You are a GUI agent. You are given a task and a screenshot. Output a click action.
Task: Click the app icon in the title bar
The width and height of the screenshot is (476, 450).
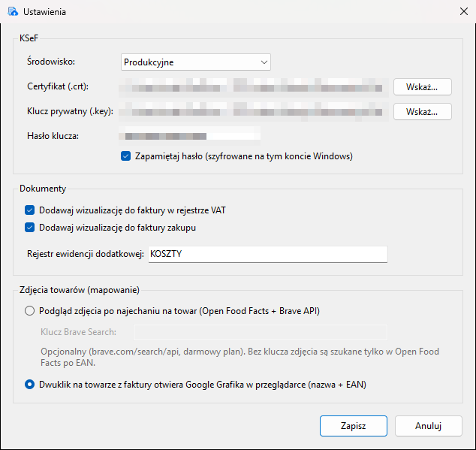click(13, 11)
